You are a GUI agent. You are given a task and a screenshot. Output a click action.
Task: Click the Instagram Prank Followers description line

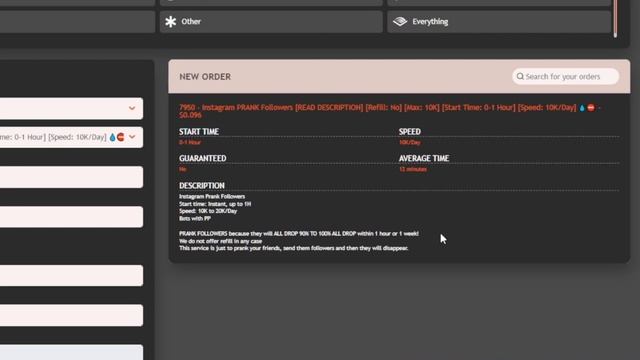pyautogui.click(x=212, y=196)
